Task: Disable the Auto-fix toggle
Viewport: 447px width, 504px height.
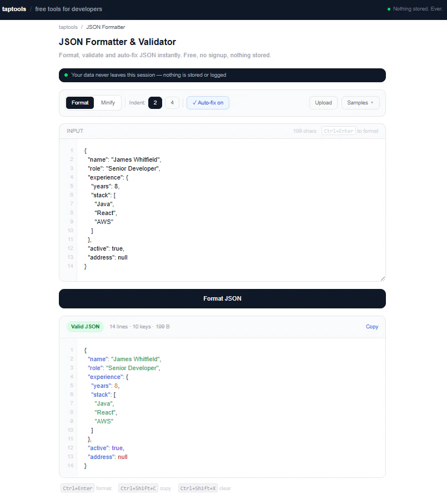Action: pos(208,102)
